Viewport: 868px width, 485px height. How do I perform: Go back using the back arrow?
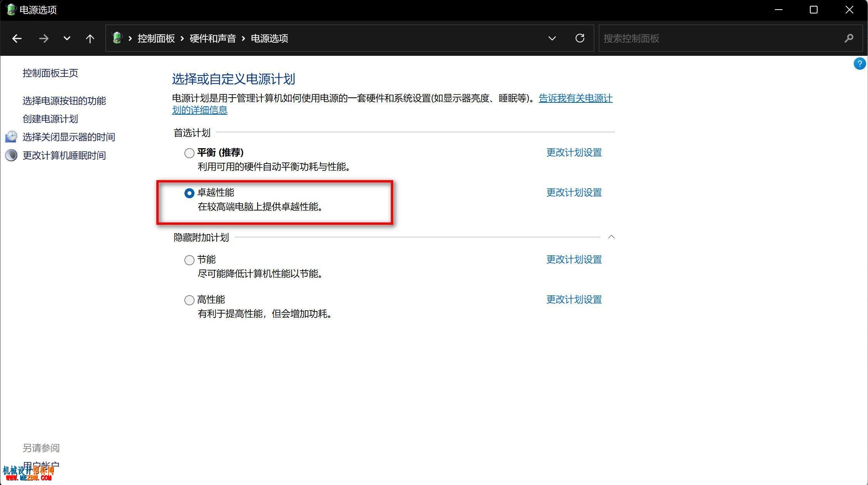pos(17,38)
